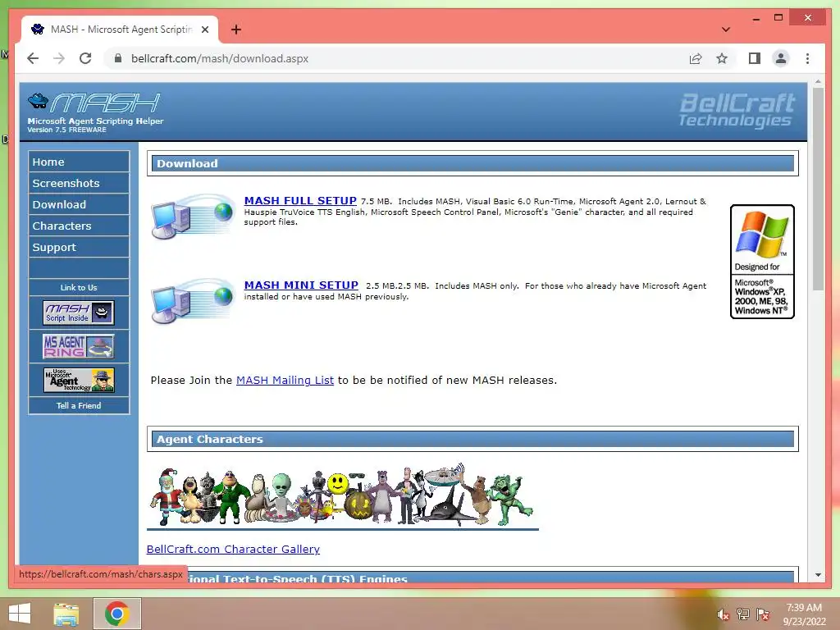Close the MASH browser tab

[204, 30]
